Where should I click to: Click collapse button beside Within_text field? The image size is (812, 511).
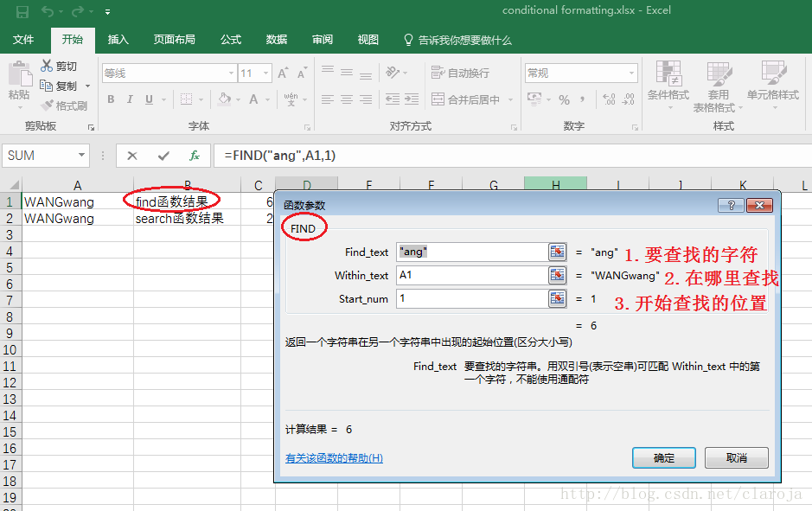(557, 275)
